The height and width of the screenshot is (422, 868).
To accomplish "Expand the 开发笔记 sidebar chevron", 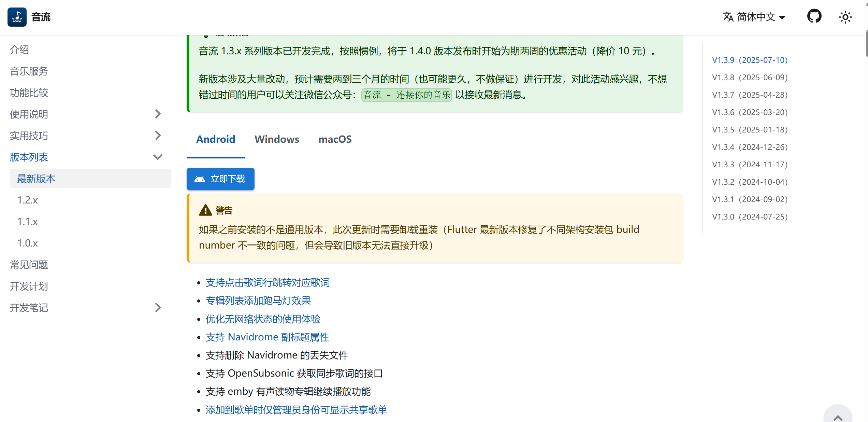I will click(158, 308).
